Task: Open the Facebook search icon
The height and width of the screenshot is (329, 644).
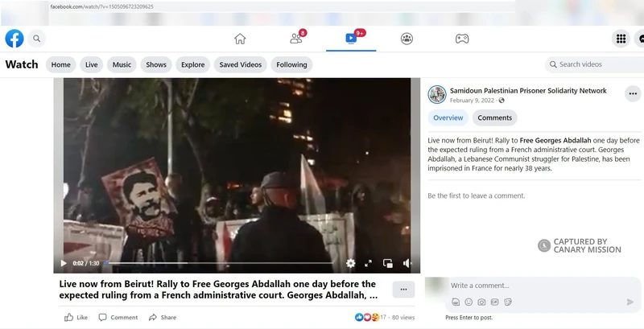Action: coord(36,39)
